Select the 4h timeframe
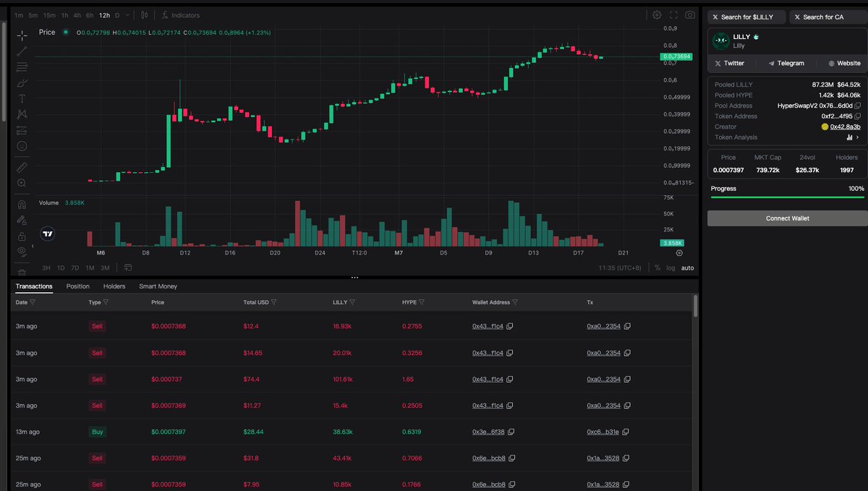Viewport: 868px width, 491px height. pyautogui.click(x=77, y=15)
